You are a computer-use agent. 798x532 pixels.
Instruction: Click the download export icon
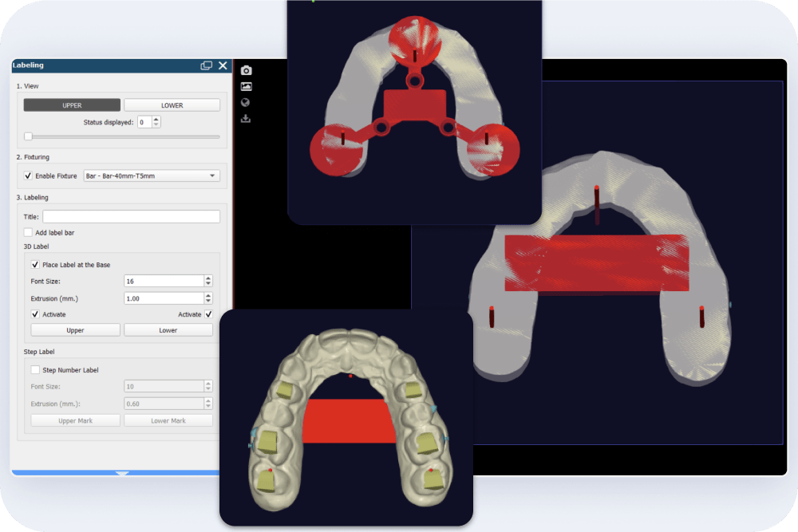(x=245, y=119)
